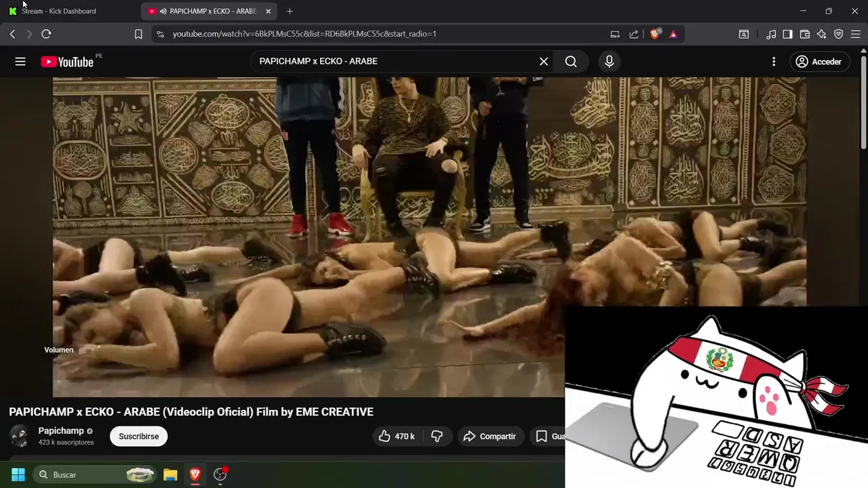View site information icon in address bar

160,34
